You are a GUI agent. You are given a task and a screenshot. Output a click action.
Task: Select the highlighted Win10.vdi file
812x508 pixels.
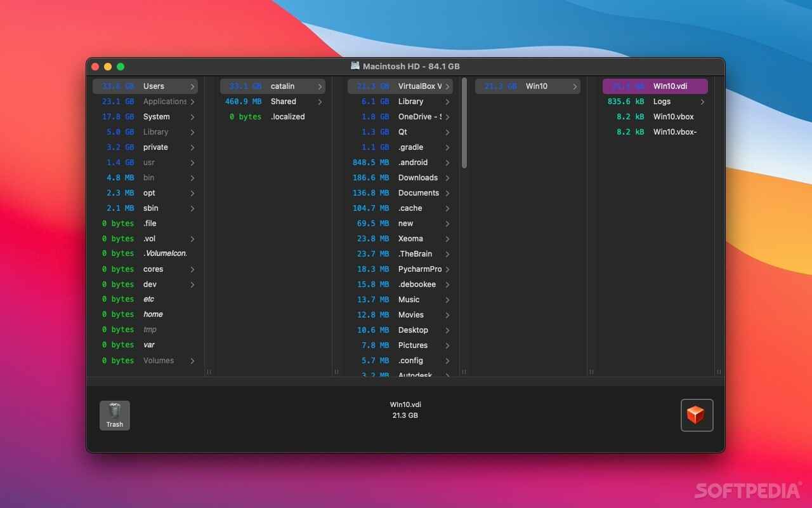655,86
